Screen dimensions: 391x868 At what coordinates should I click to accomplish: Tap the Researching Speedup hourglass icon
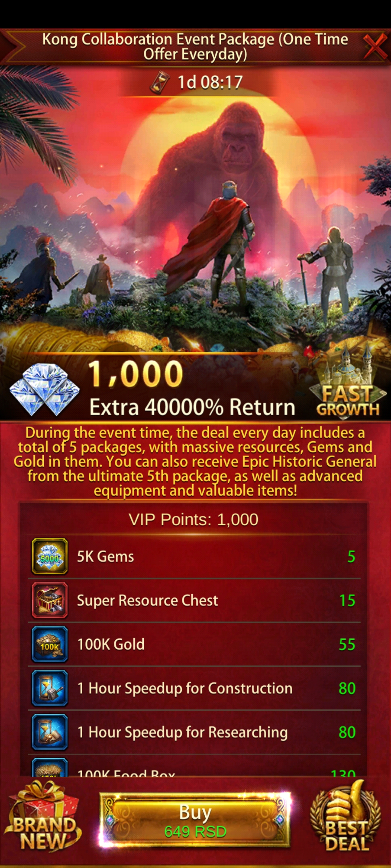tap(50, 732)
